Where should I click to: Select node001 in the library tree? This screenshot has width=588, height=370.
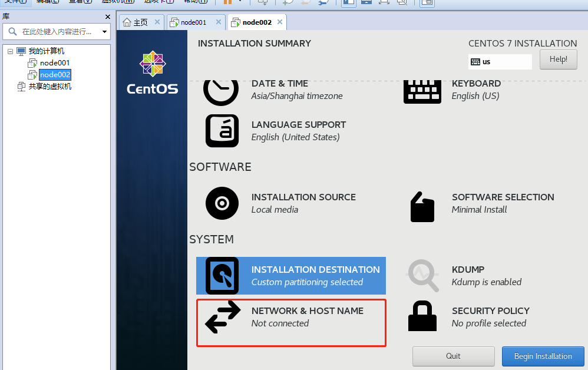[x=55, y=63]
